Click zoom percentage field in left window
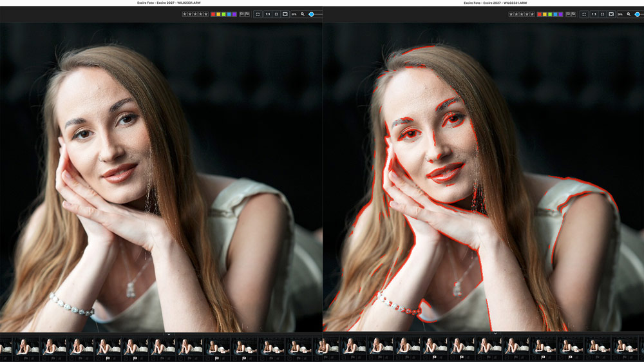 [294, 14]
